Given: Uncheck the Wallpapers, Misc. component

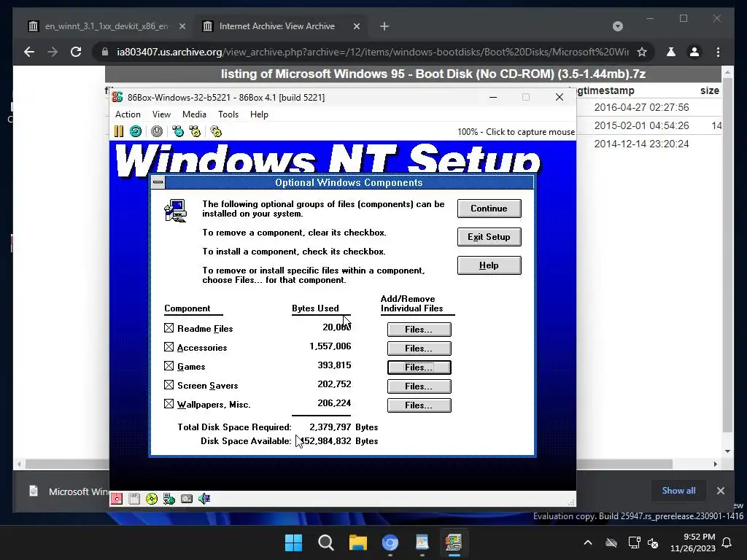Looking at the screenshot, I should [169, 403].
